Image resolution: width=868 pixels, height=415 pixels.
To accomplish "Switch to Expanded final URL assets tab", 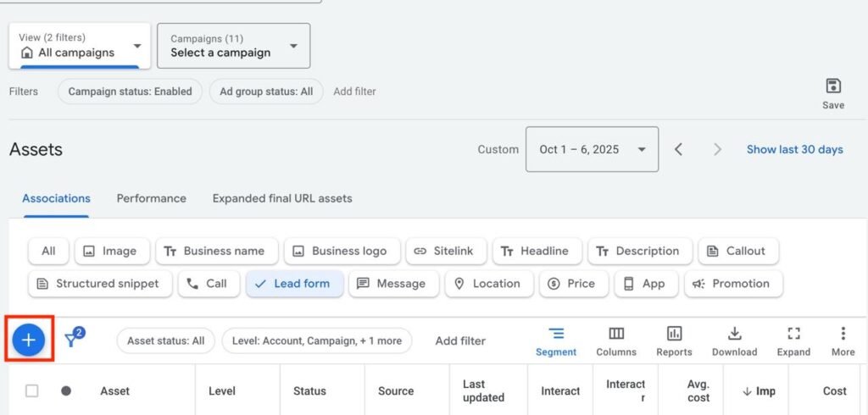I will coord(282,198).
